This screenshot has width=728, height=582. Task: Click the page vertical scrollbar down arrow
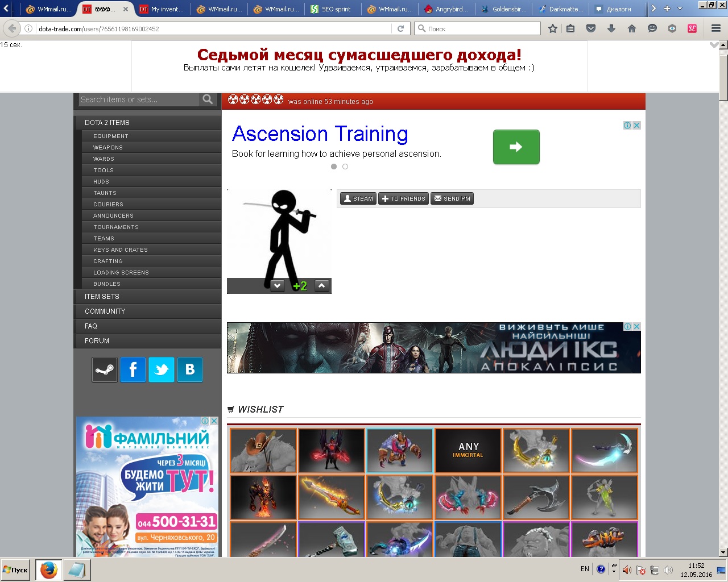723,552
